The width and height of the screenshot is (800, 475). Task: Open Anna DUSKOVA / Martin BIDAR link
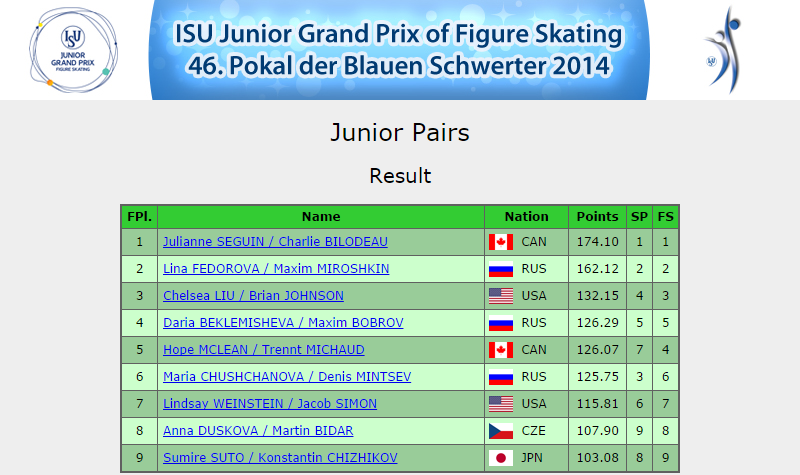tap(258, 431)
